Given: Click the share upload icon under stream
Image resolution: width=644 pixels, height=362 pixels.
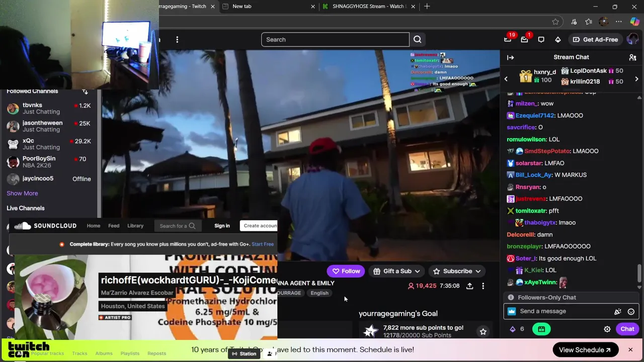Looking at the screenshot, I should point(469,286).
